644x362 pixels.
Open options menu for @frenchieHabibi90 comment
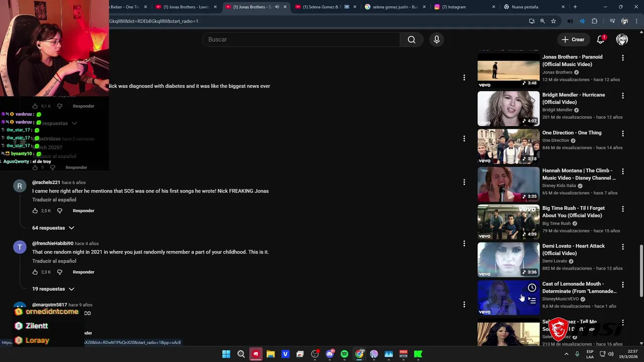pyautogui.click(x=464, y=244)
